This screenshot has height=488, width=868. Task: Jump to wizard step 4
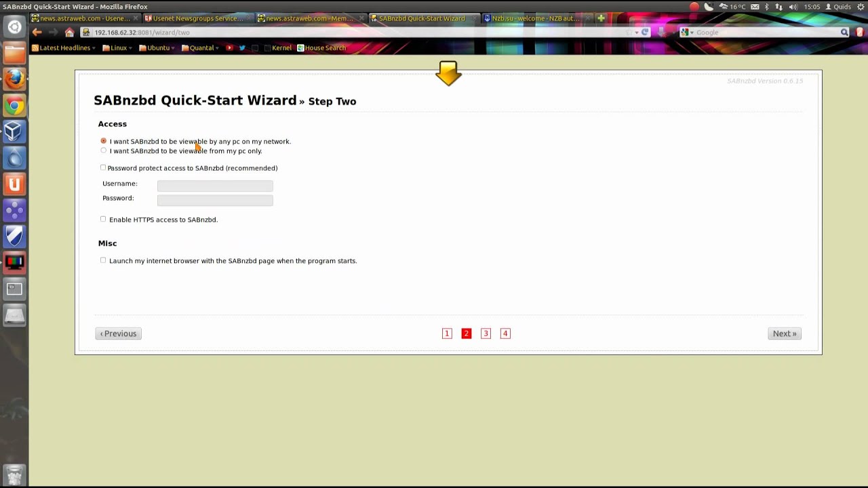coord(505,333)
